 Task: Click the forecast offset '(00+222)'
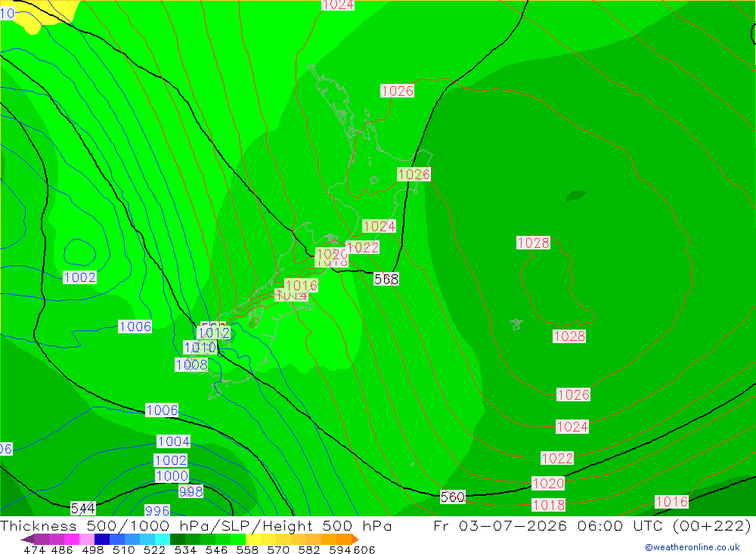[x=711, y=525]
